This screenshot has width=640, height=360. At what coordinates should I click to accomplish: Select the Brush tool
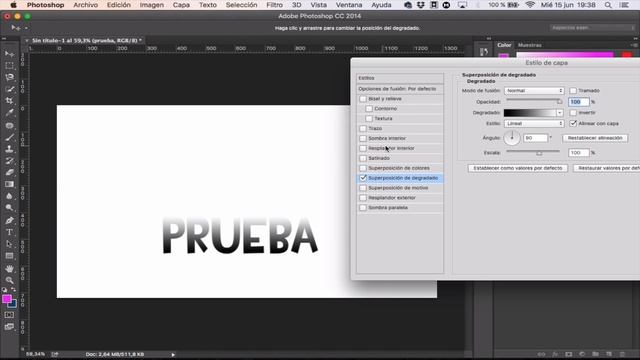point(9,137)
